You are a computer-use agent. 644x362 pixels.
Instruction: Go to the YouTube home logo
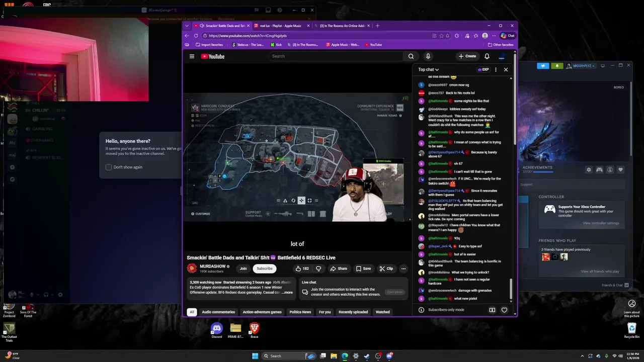[x=213, y=56]
